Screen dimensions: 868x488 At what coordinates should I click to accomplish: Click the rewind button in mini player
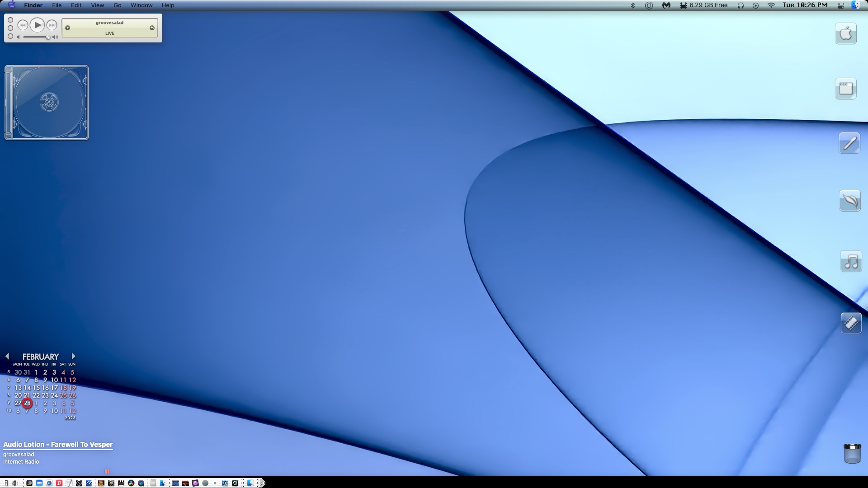(23, 25)
